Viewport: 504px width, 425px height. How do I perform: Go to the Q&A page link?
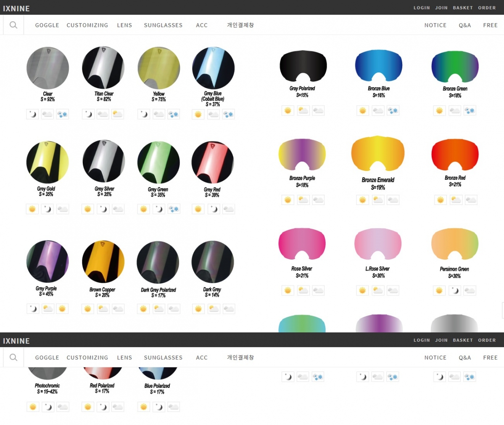[464, 25]
